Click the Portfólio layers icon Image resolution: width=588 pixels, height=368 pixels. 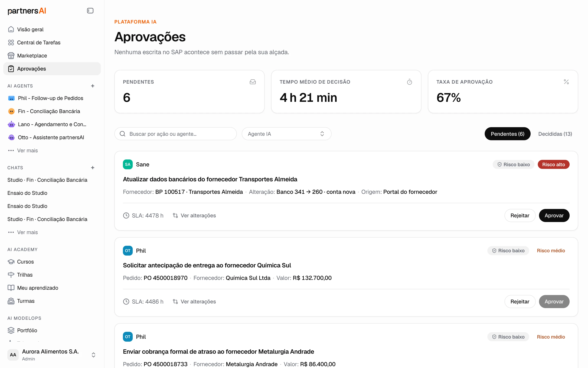click(11, 330)
